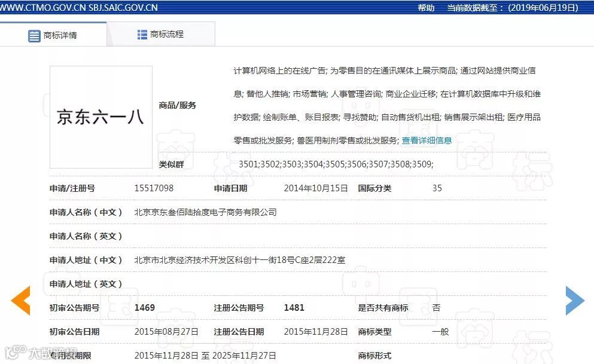The image size is (594, 364).
Task: Click the 注册公告期号 label
Action: tap(239, 308)
